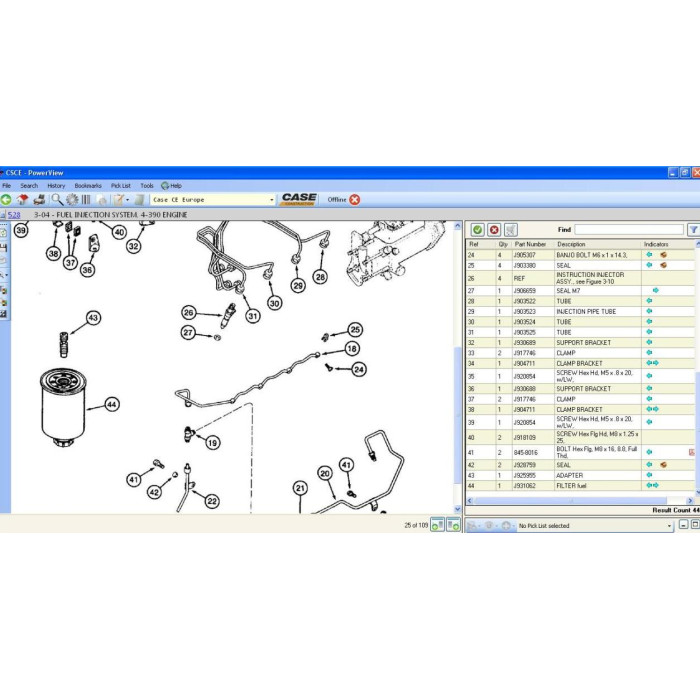This screenshot has width=700, height=700.
Task: Open the Help menu
Action: coord(172,186)
